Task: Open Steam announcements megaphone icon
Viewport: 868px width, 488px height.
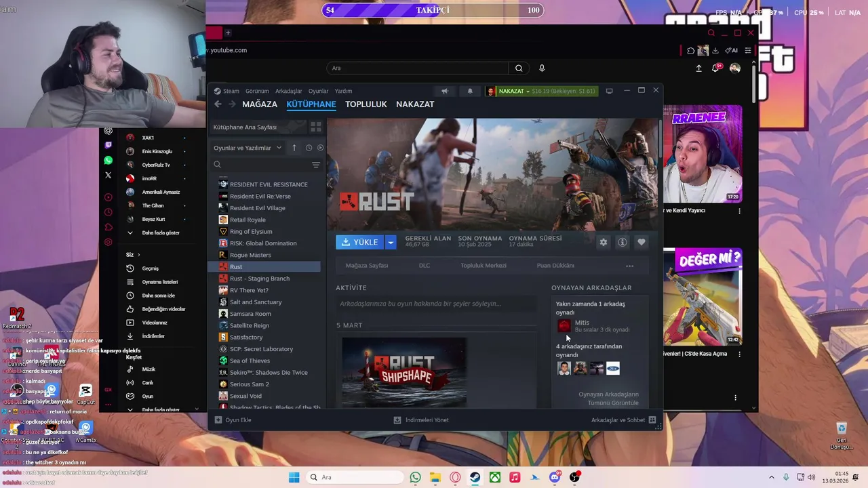Action: pos(445,91)
